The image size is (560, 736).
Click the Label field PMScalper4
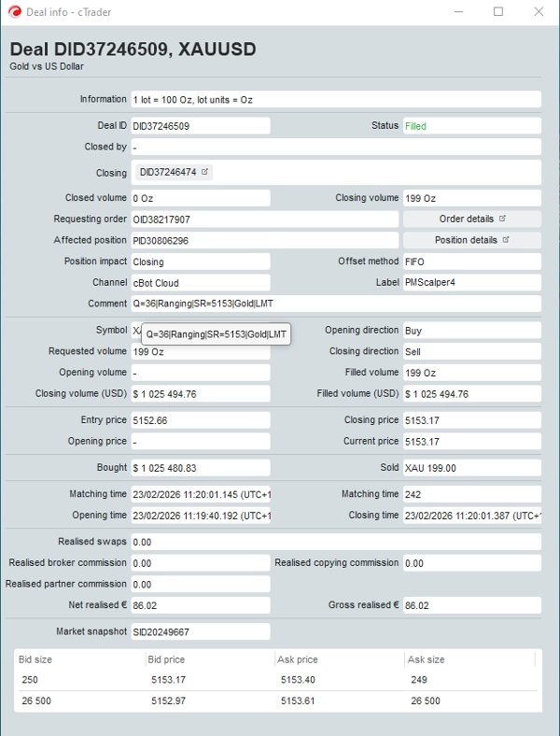coord(470,283)
